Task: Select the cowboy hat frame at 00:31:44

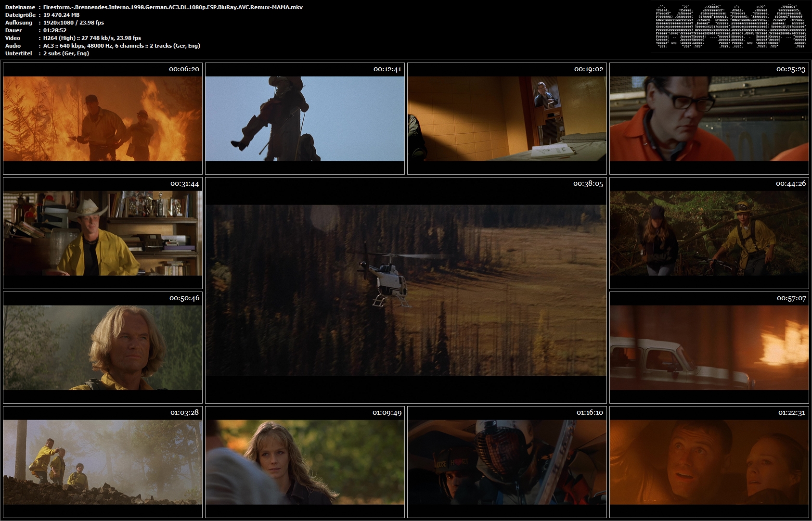Action: [103, 233]
